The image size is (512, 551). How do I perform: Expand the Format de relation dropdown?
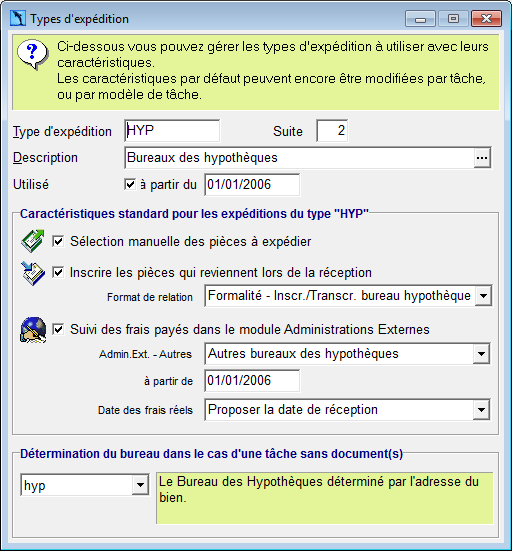(483, 296)
